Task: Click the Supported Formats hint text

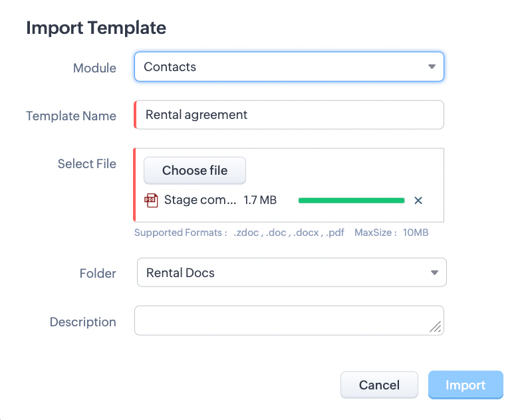Action: [x=239, y=233]
